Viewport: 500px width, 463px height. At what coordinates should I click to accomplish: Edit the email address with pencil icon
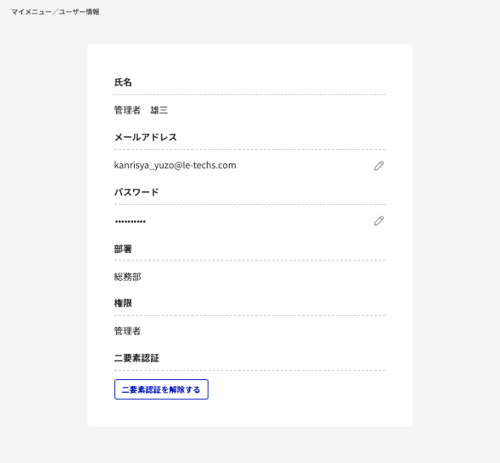click(x=379, y=166)
